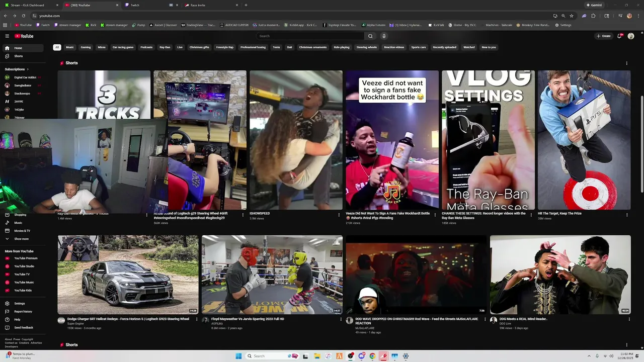Reload the page

(23, 16)
